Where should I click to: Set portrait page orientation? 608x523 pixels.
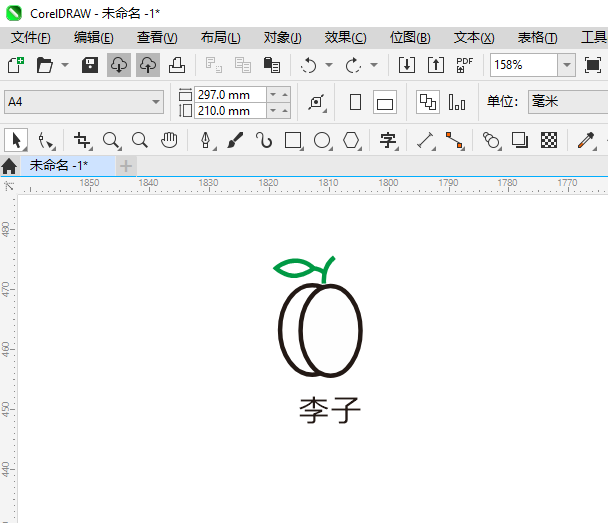[x=355, y=102]
